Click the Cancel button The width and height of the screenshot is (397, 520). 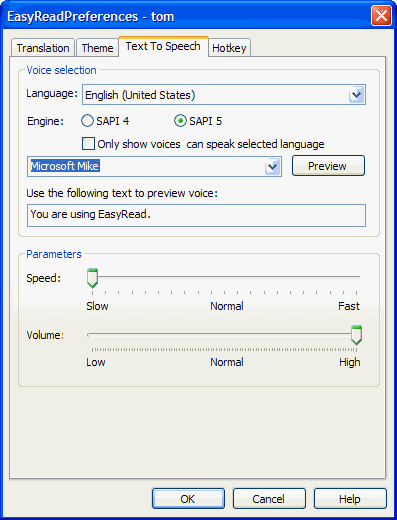pos(269,499)
